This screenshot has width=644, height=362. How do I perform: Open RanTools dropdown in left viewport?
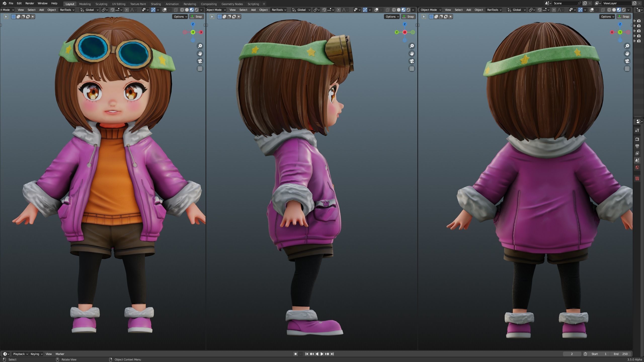pos(67,10)
